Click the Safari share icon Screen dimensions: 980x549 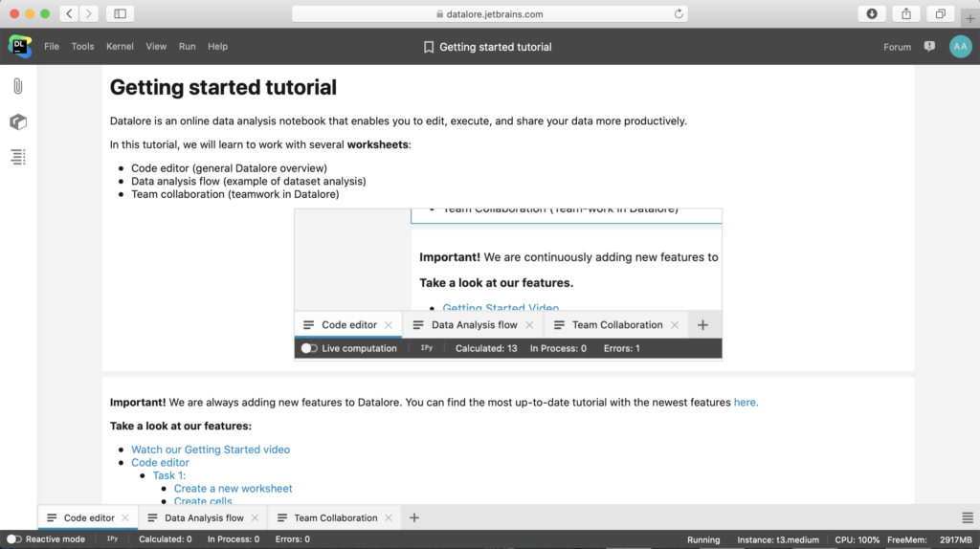click(906, 13)
